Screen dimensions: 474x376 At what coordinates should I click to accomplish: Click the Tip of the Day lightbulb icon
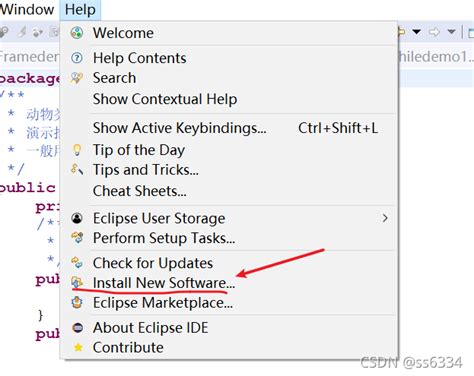pyautogui.click(x=77, y=150)
